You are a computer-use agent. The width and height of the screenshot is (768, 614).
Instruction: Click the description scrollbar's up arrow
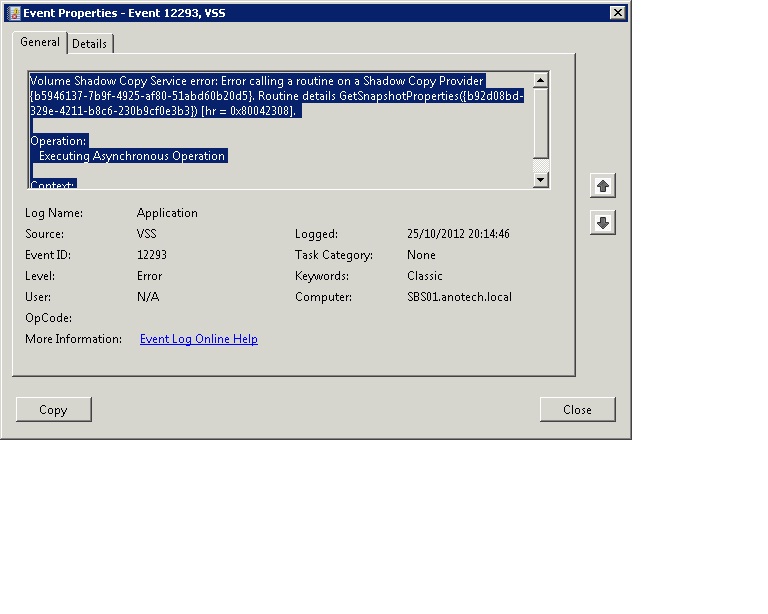(x=540, y=80)
